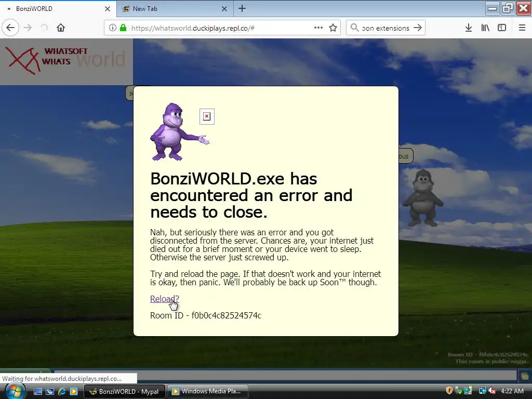Launch Windows Media Player quick launch icon
This screenshot has width=532, height=399.
(x=74, y=392)
